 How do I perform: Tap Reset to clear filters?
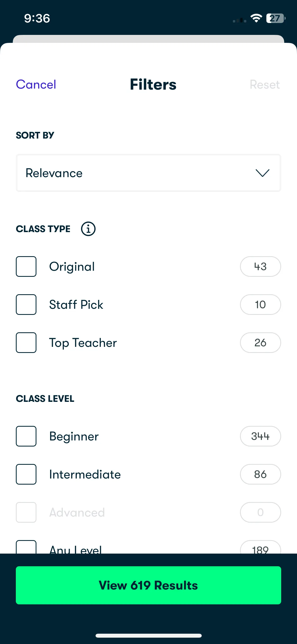pos(265,85)
